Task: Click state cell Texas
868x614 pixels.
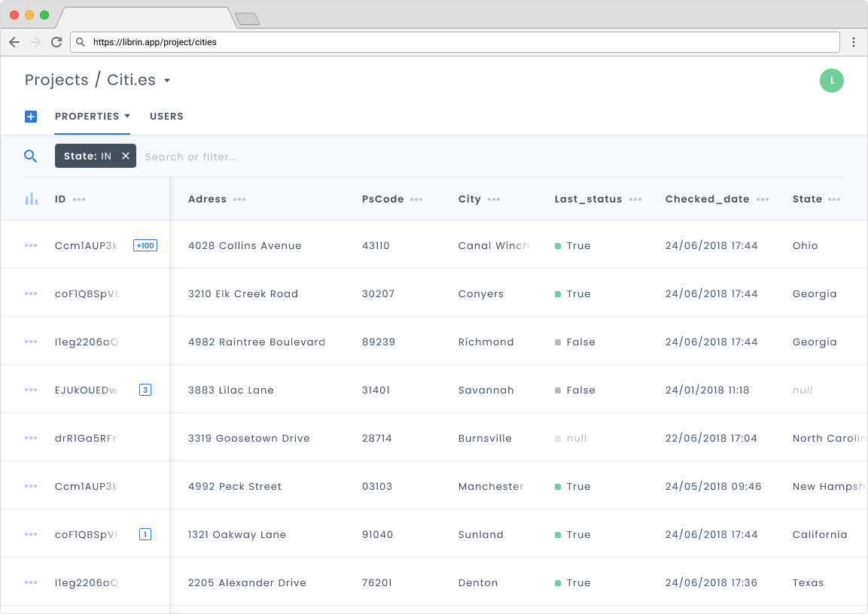Action: (809, 582)
